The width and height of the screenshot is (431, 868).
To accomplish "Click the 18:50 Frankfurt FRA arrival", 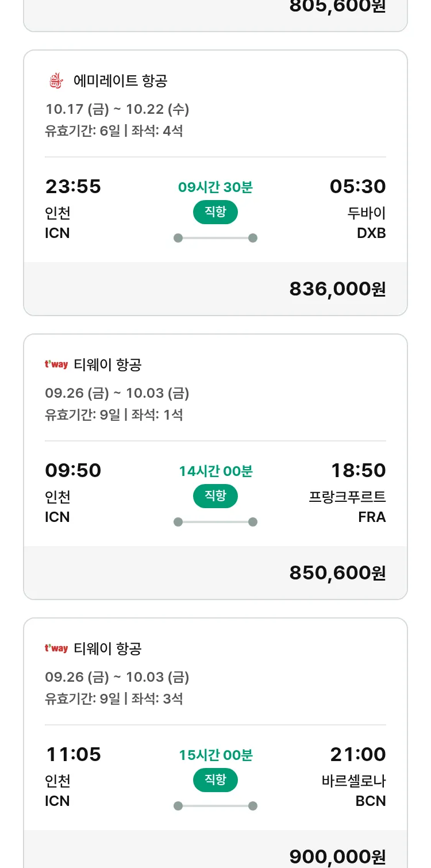I will click(358, 471).
